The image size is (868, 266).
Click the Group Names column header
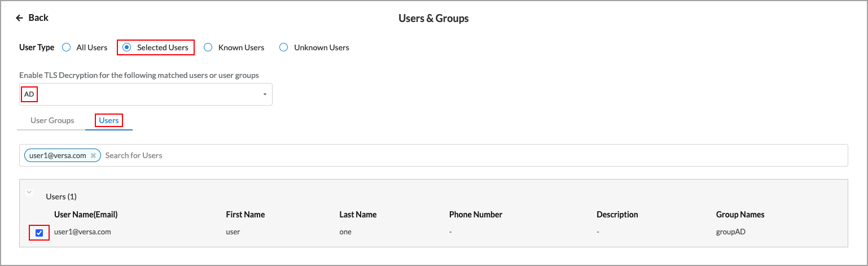click(740, 215)
